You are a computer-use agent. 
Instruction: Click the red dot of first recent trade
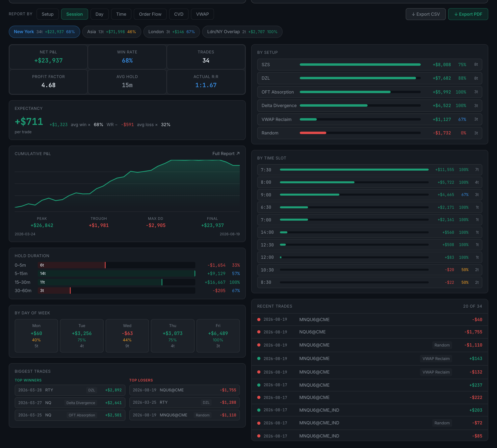click(x=259, y=320)
